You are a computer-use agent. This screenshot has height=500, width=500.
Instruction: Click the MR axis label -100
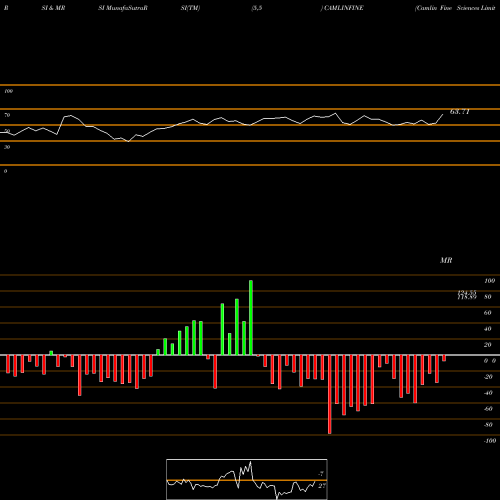(x=489, y=441)
